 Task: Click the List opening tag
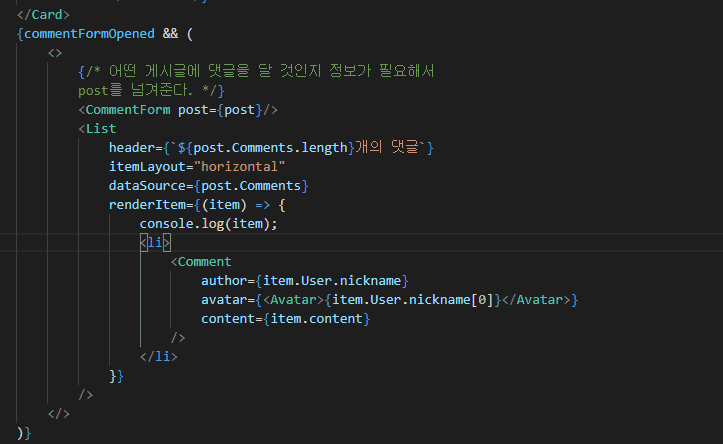(97, 129)
